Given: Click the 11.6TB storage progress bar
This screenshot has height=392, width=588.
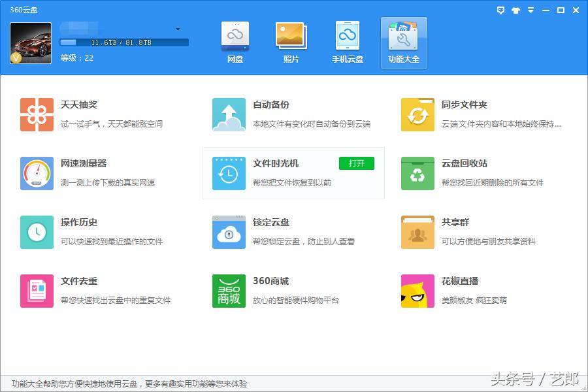Looking at the screenshot, I should pos(124,43).
